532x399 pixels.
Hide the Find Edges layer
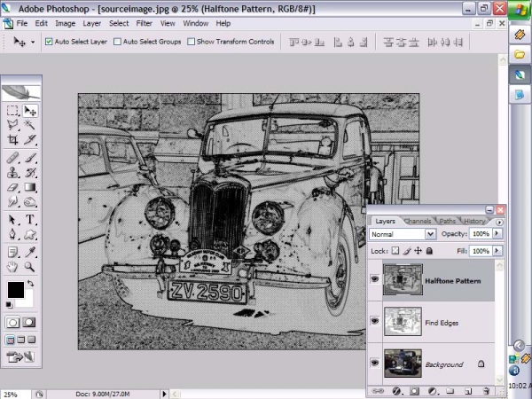[x=374, y=321]
